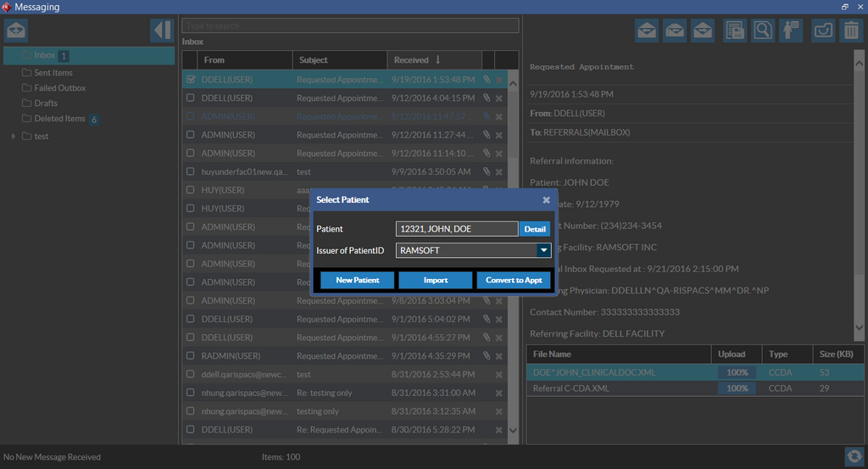The width and height of the screenshot is (868, 469).
Task: Click the Reply envelope icon
Action: [647, 31]
